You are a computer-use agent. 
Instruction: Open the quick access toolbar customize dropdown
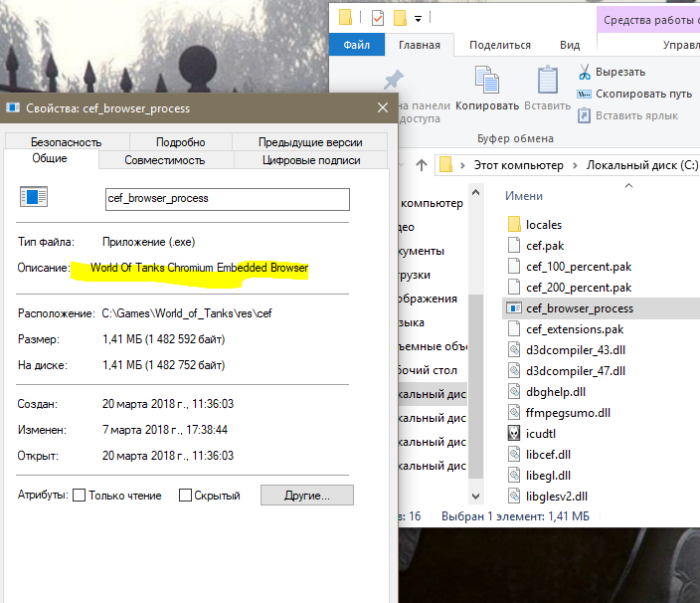[x=419, y=19]
